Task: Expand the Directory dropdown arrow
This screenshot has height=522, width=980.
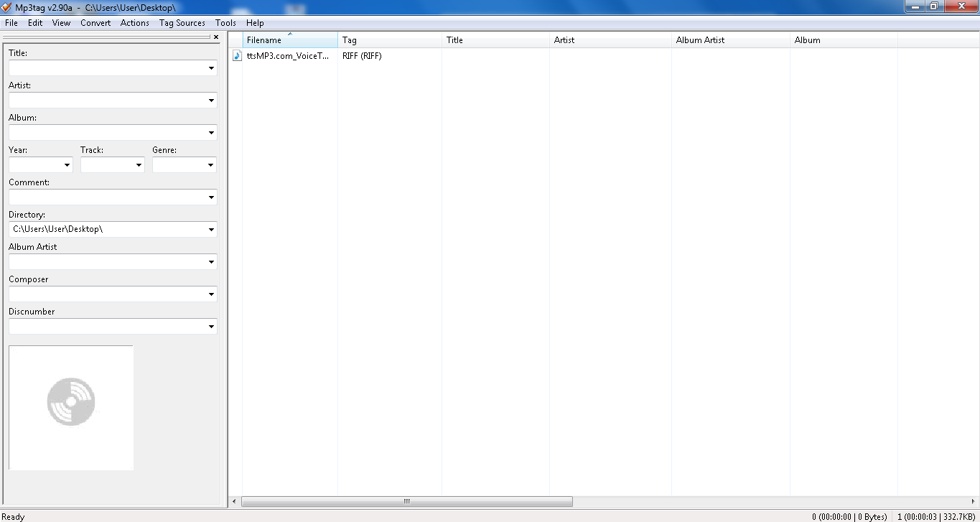Action: pyautogui.click(x=211, y=230)
